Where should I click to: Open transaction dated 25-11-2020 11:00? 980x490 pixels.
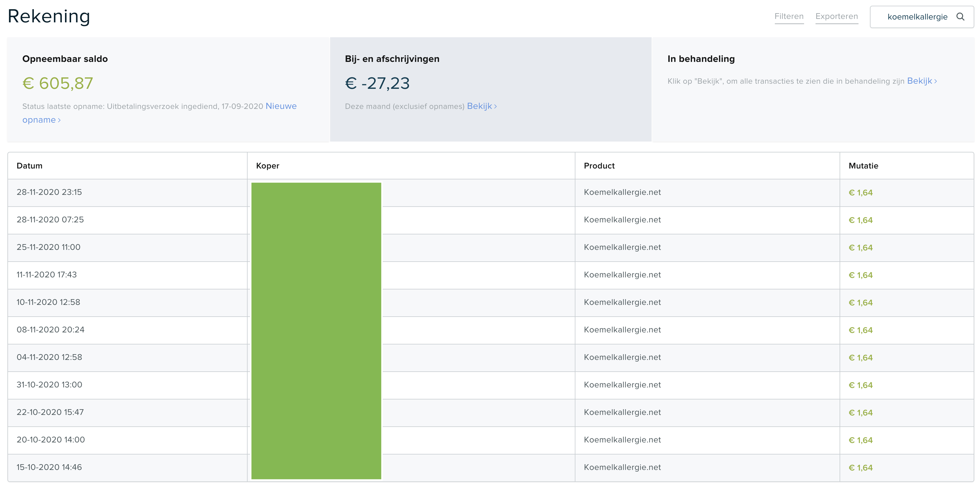click(491, 248)
